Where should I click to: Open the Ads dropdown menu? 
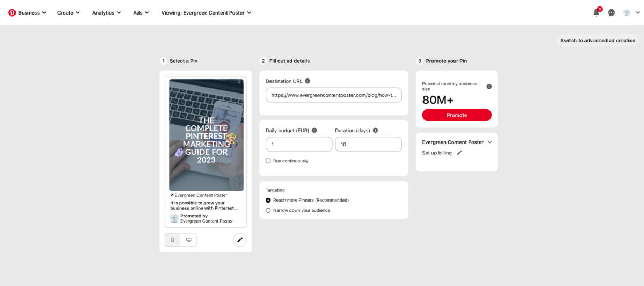pyautogui.click(x=141, y=12)
